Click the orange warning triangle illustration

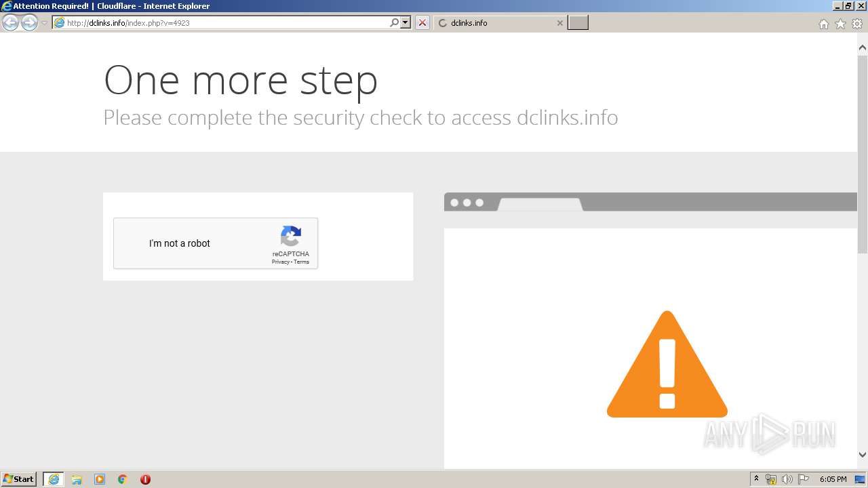click(x=667, y=365)
